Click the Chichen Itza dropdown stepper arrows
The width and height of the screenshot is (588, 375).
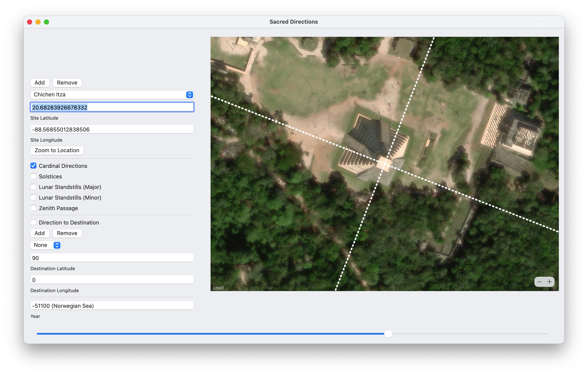(189, 95)
